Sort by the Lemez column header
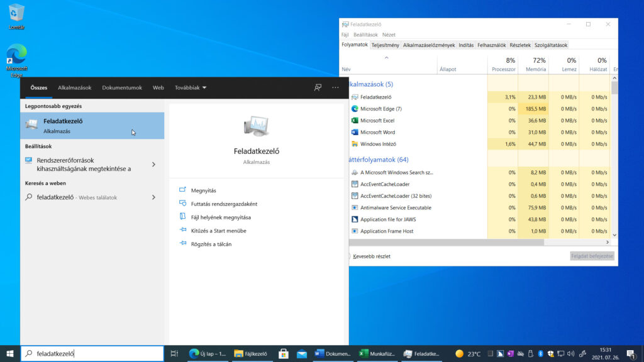Image resolution: width=644 pixels, height=362 pixels. (564, 65)
